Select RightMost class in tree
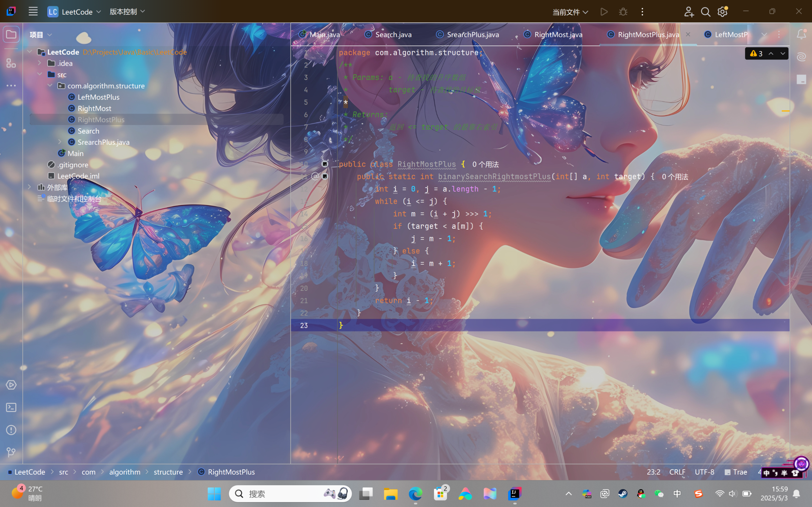The height and width of the screenshot is (507, 812). click(94, 108)
